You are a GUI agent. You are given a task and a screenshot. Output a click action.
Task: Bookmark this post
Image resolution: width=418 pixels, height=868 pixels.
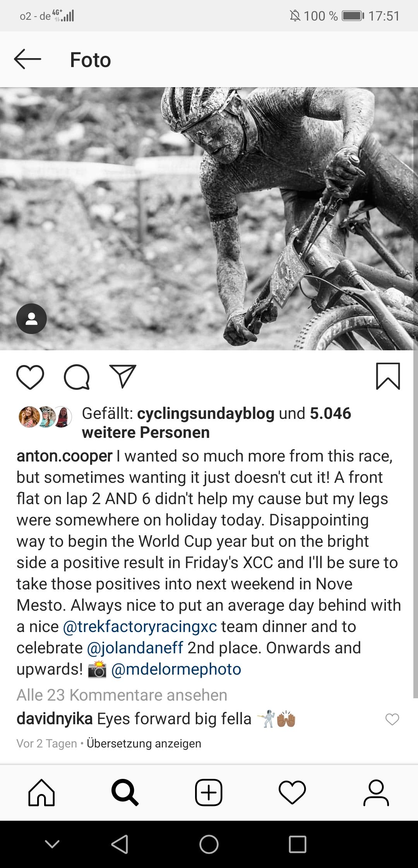click(388, 376)
